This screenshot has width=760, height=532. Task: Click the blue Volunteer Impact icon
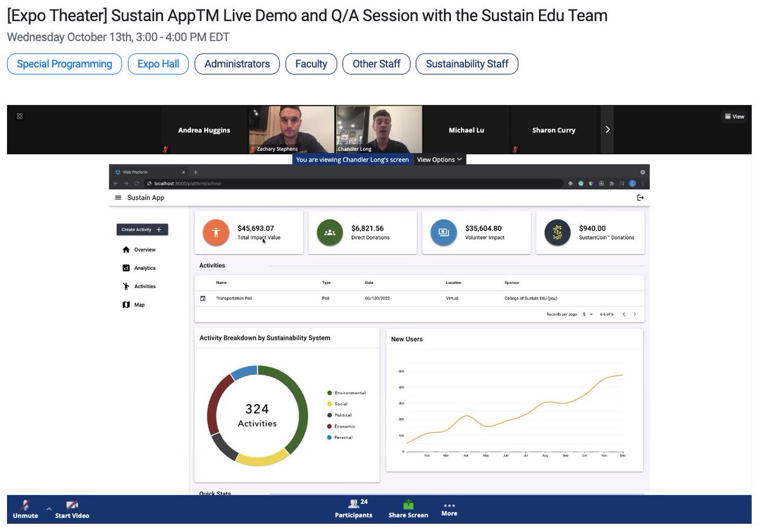pyautogui.click(x=443, y=232)
